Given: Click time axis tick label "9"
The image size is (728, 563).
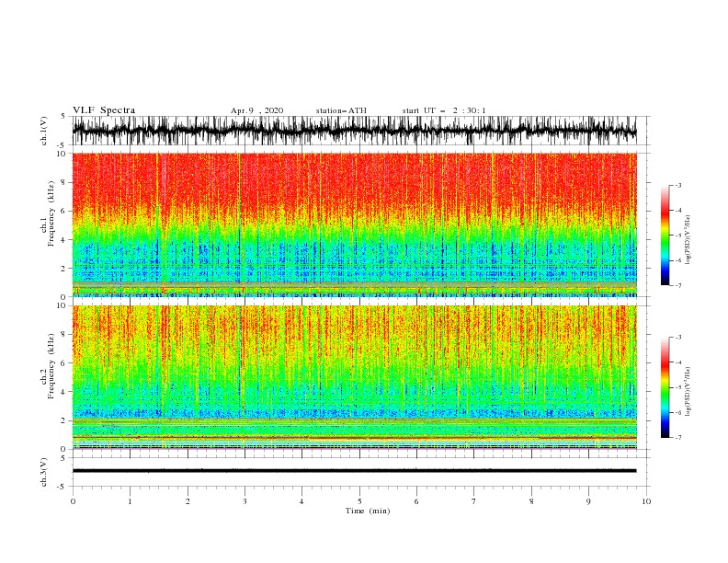Looking at the screenshot, I should point(588,501).
